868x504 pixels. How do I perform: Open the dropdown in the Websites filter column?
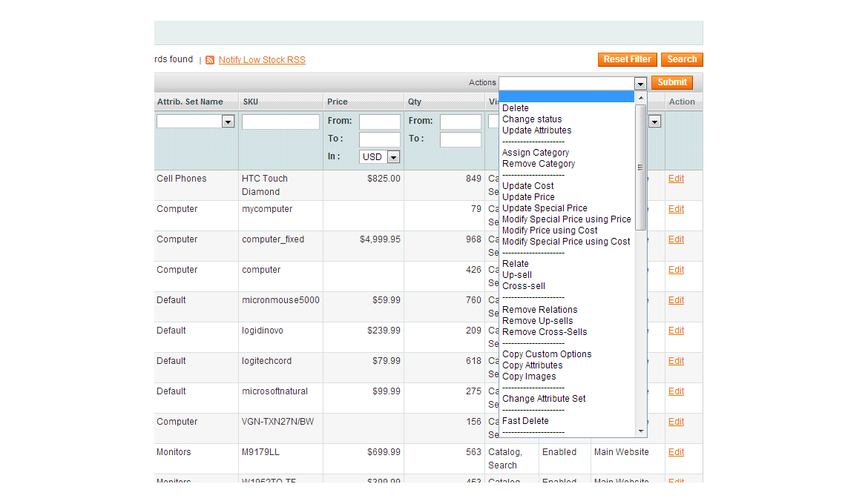[655, 122]
